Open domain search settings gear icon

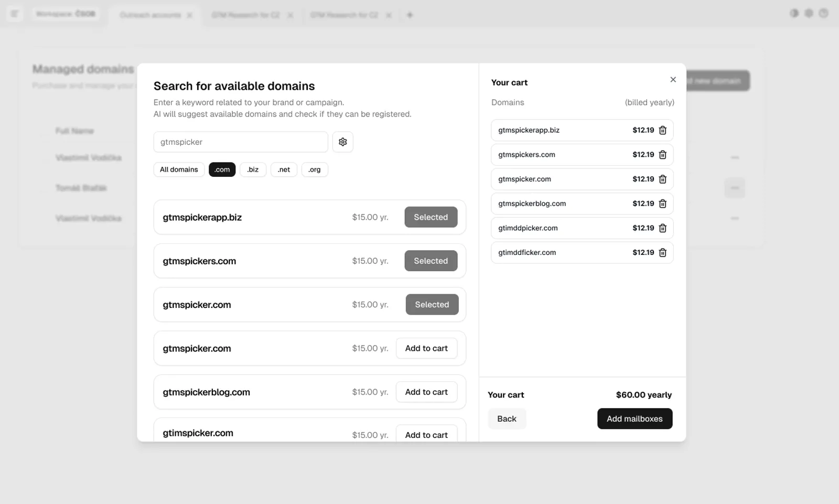(x=342, y=142)
